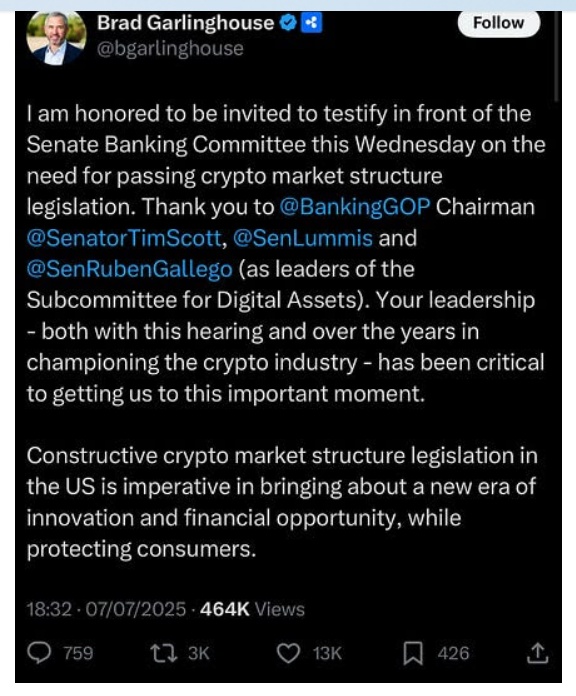Click the blue verified checkmark badge
This screenshot has height=696, width=576.
(x=288, y=23)
